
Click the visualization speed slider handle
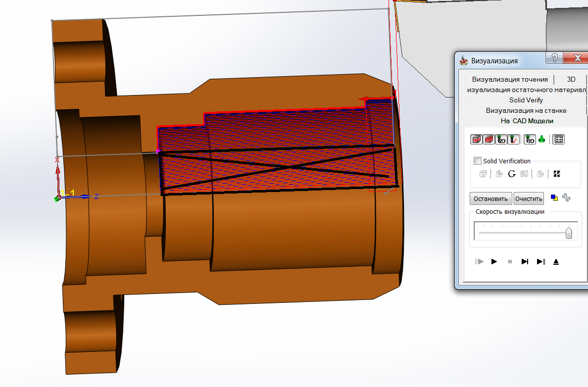click(569, 233)
